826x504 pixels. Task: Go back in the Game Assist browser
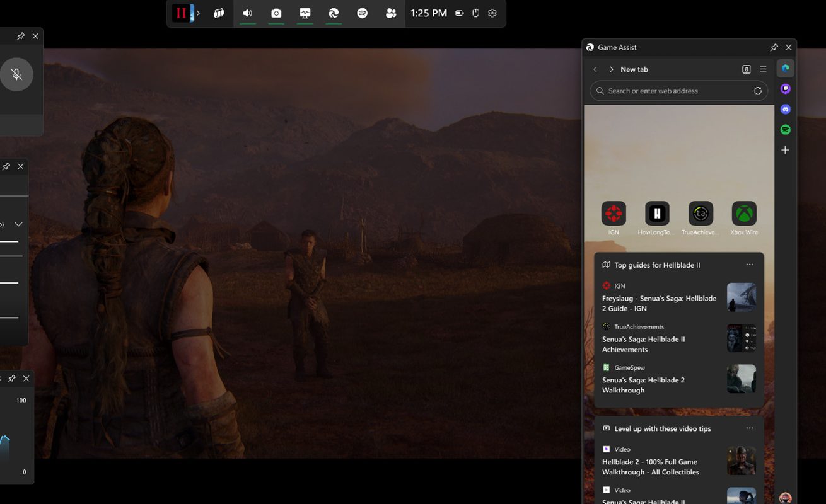point(595,69)
